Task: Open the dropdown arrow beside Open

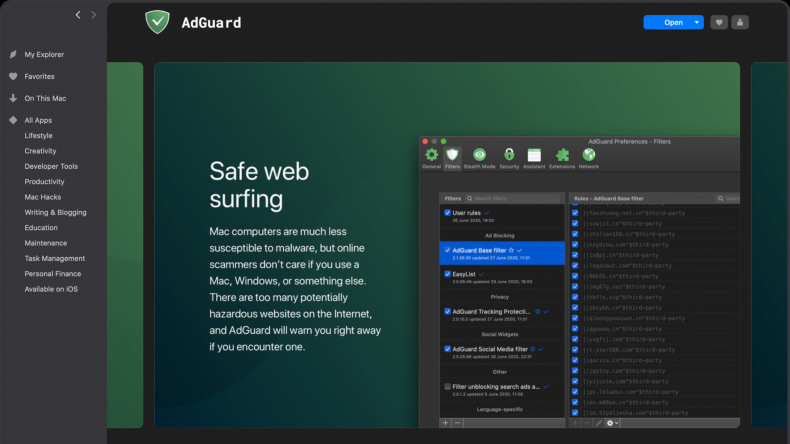Action: 697,22
